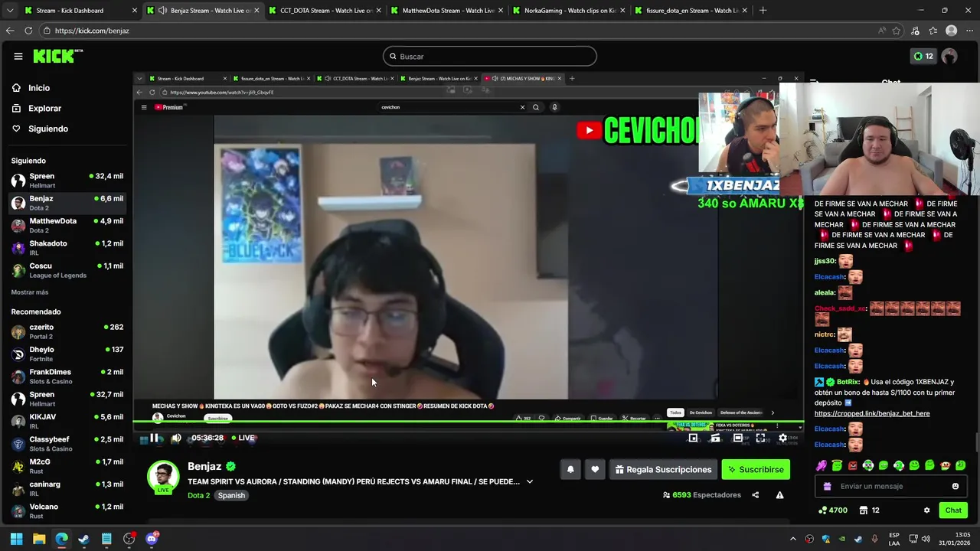Toggle theater mode in player
Viewport: 980px width, 551px height.
point(737,438)
